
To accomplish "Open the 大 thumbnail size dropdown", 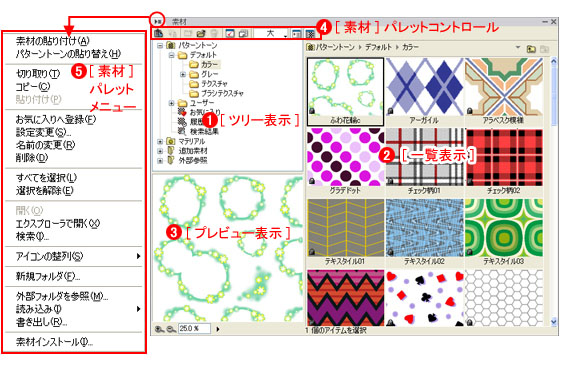I will (272, 34).
